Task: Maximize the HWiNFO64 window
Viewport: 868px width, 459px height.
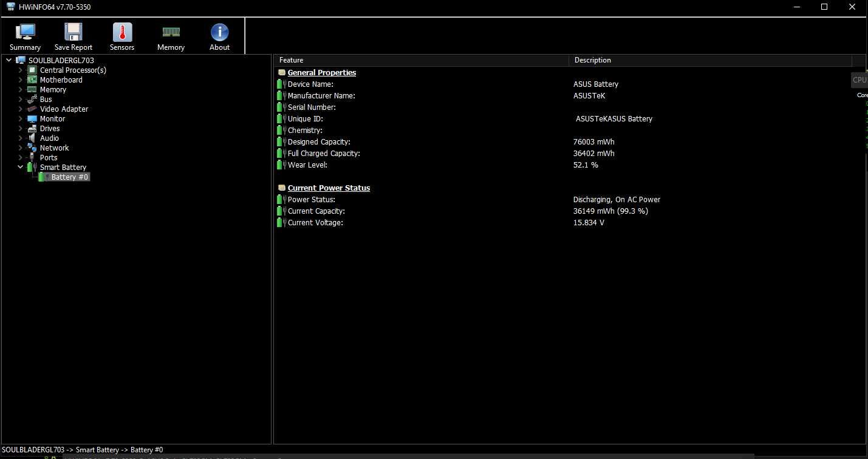Action: [x=824, y=7]
